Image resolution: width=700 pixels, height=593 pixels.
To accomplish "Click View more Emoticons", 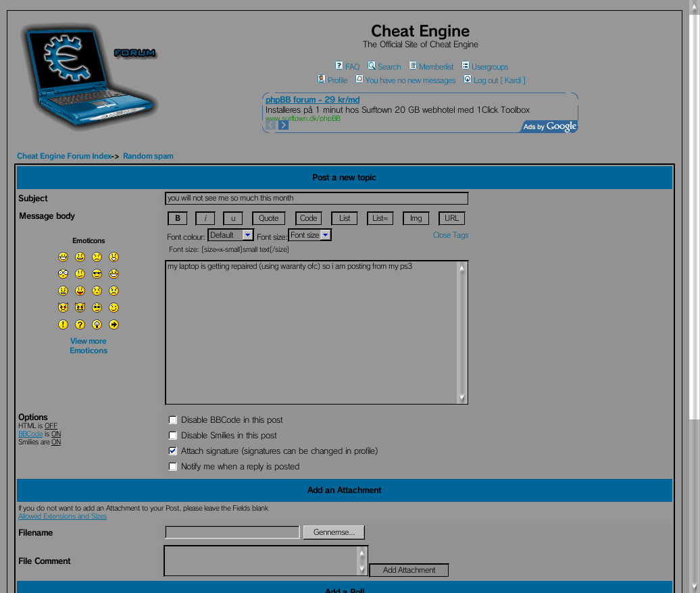I will click(x=88, y=345).
